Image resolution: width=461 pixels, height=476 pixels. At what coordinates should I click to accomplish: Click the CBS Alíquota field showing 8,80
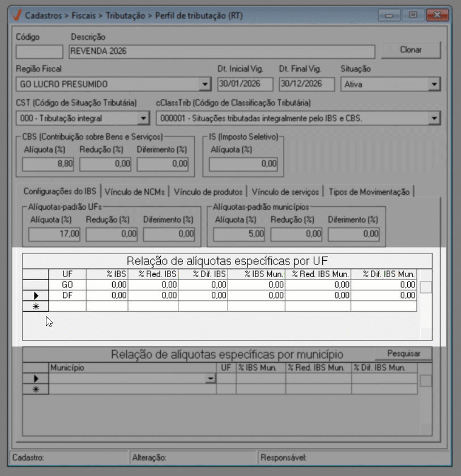coord(49,164)
